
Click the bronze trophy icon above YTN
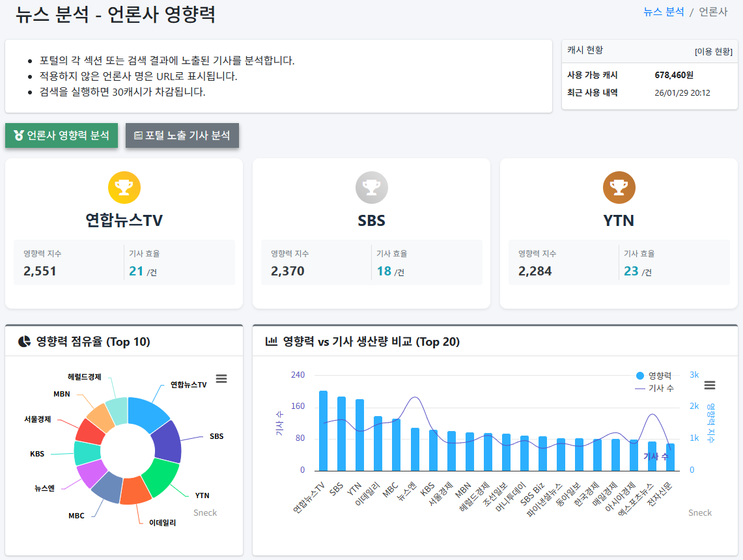coord(619,188)
